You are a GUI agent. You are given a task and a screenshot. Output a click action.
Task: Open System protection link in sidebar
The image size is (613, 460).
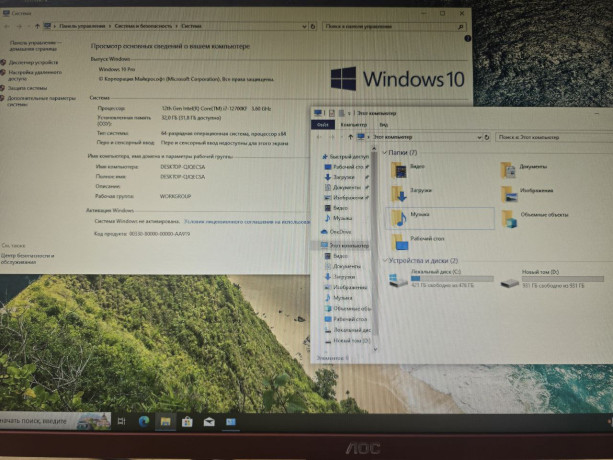27,88
